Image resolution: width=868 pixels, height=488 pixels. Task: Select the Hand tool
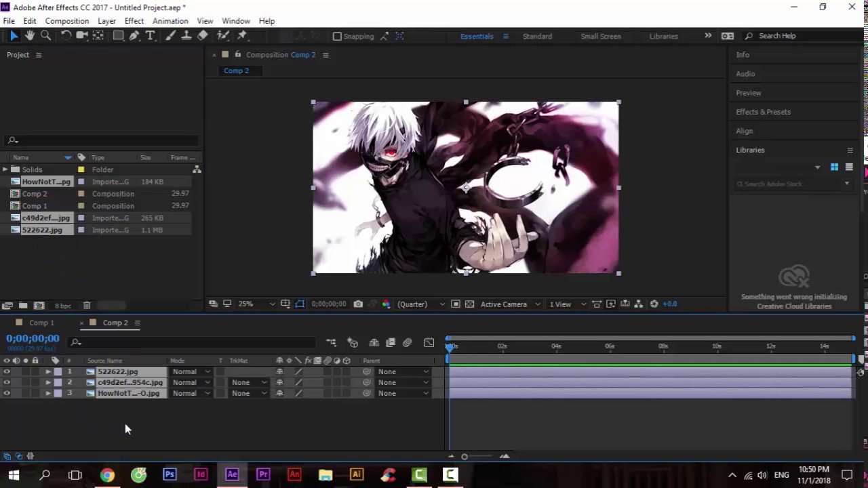click(30, 36)
